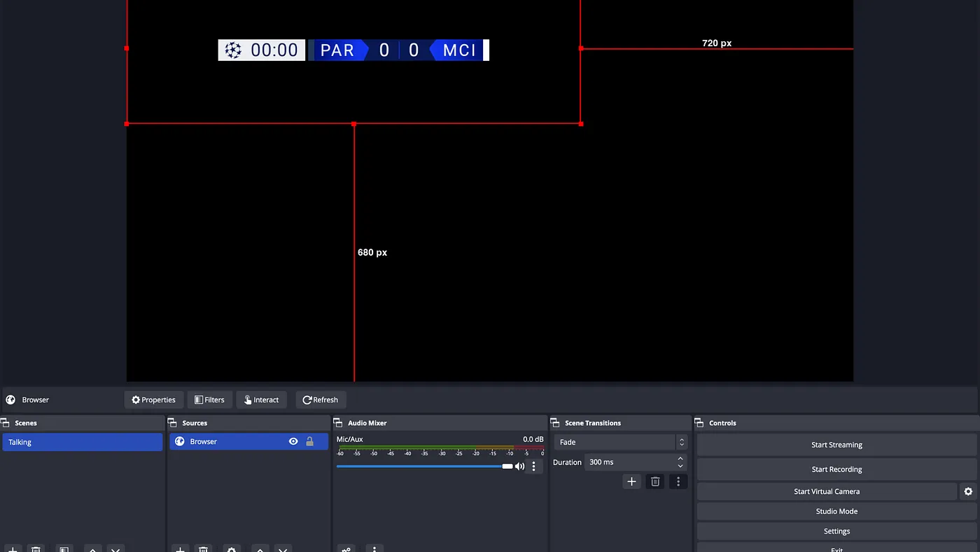Select the Talking scene
Viewport: 980px width, 552px height.
click(x=83, y=442)
